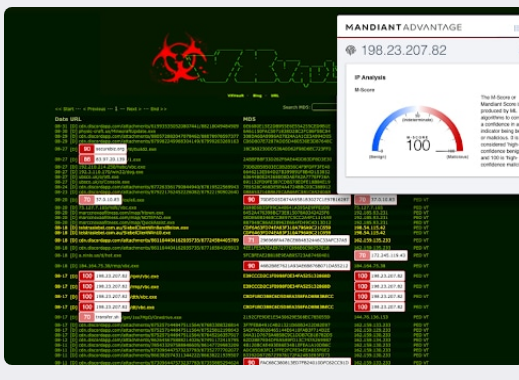Click the 198.23.207.82 heading in the Mandiant panel
Screen dimensions: 519x380
tap(404, 50)
